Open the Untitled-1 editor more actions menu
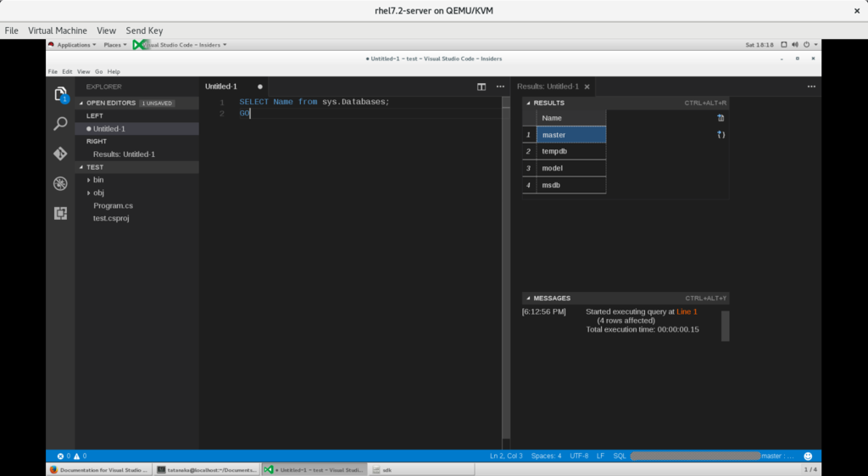 pyautogui.click(x=500, y=87)
